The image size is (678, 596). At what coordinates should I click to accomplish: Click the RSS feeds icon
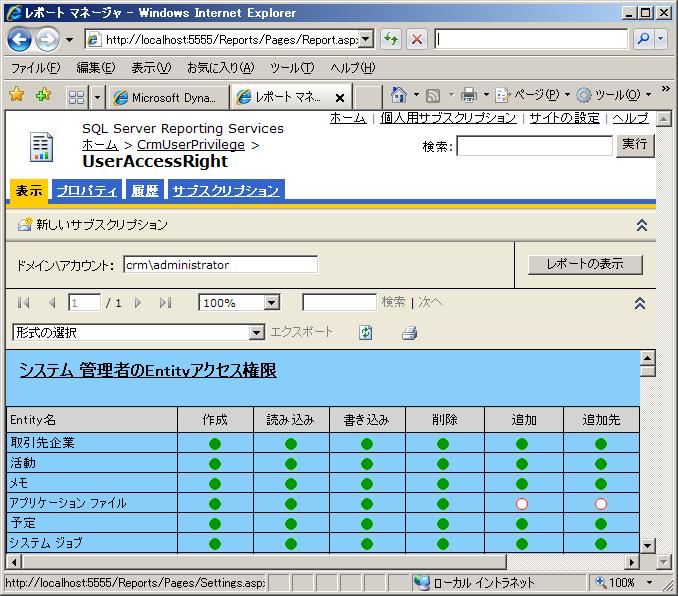point(433,96)
